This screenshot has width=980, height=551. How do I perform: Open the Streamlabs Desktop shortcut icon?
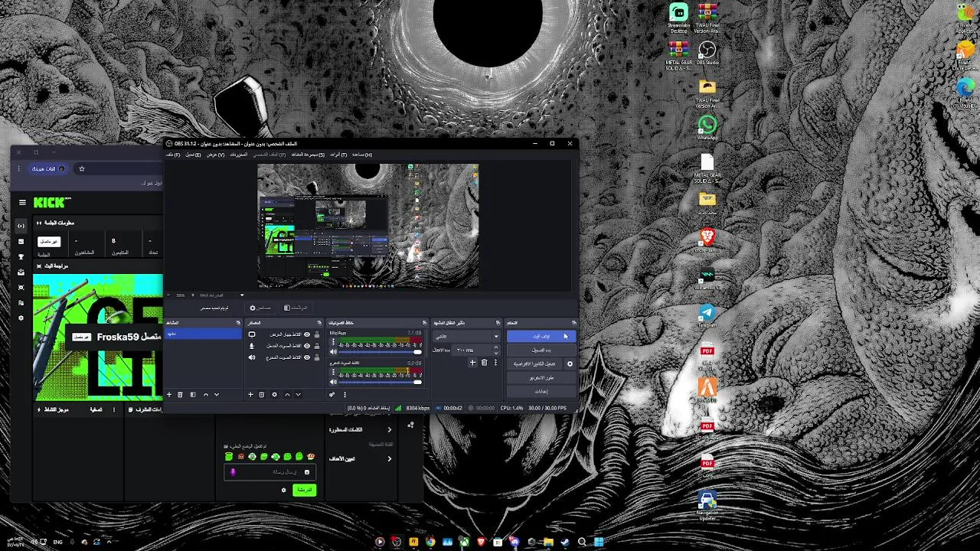(678, 17)
